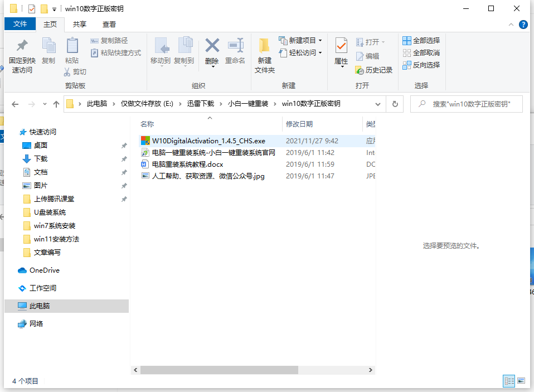Click the Rename (重命名) icon
The image size is (534, 392).
point(235,50)
